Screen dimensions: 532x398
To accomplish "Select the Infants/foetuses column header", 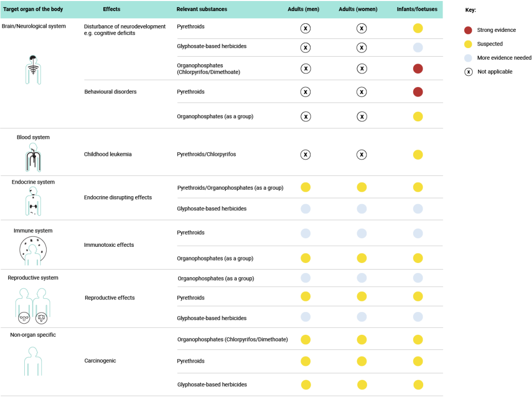I will [417, 9].
